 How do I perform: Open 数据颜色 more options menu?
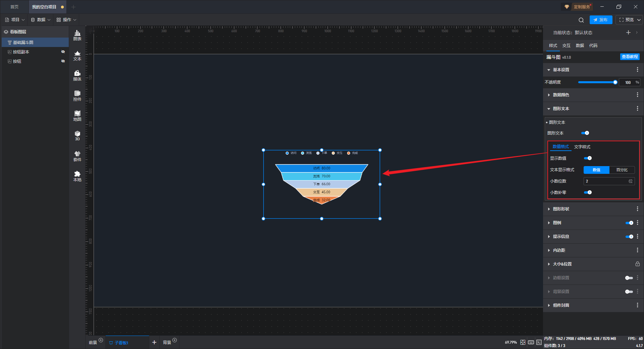(637, 95)
